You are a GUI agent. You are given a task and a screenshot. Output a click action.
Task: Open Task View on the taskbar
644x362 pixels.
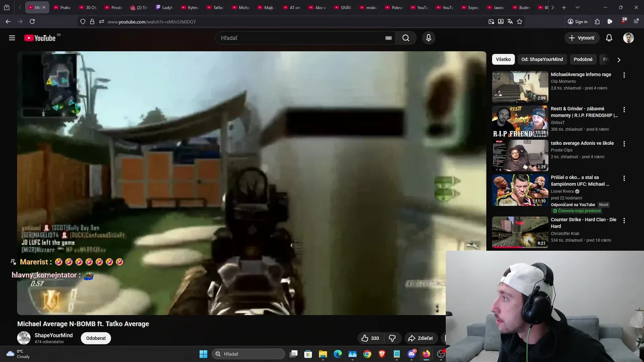point(294,354)
